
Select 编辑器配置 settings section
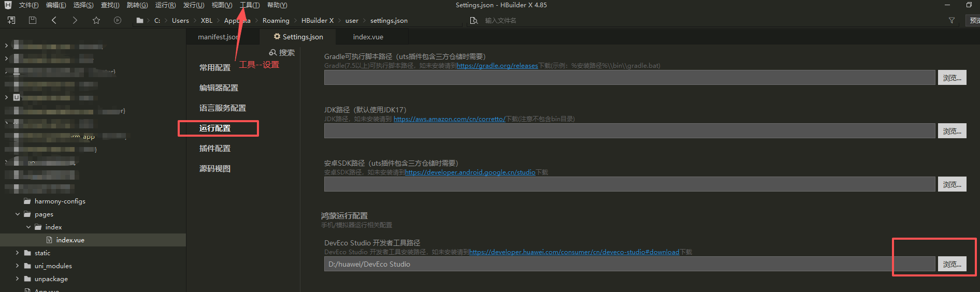219,88
